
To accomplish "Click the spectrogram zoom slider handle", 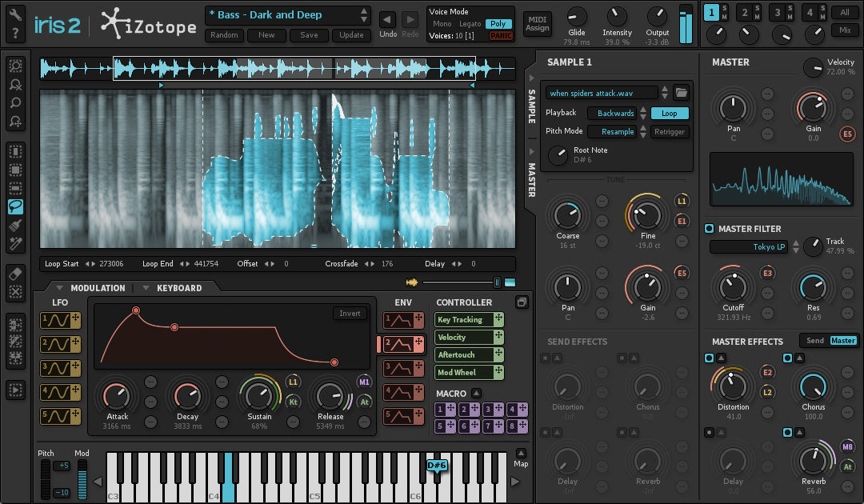I will (x=497, y=282).
